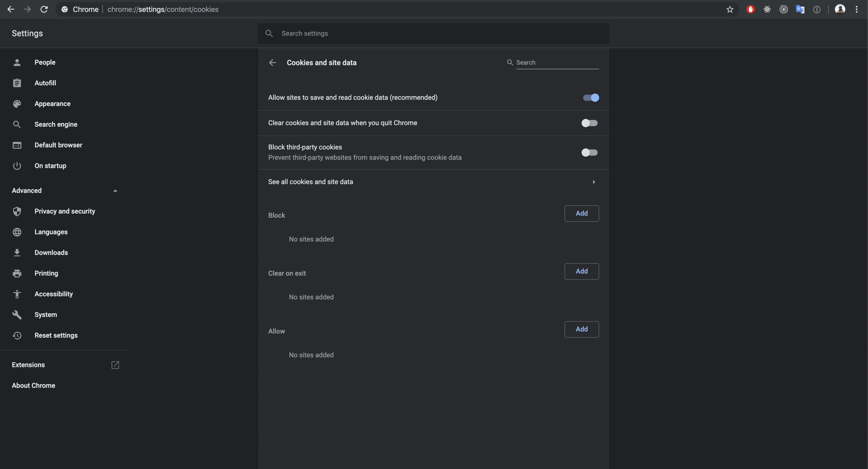Open the Chrome three-dot menu

[x=856, y=9]
